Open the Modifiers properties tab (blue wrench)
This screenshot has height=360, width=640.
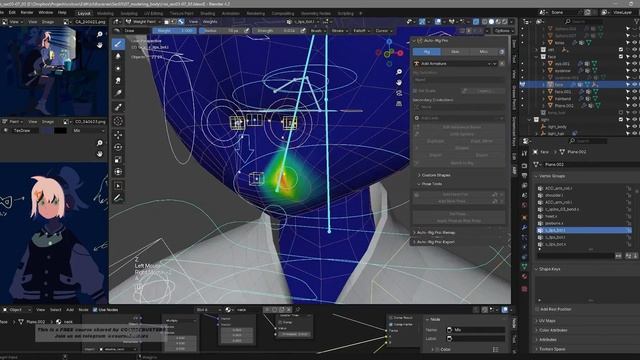[x=524, y=227]
